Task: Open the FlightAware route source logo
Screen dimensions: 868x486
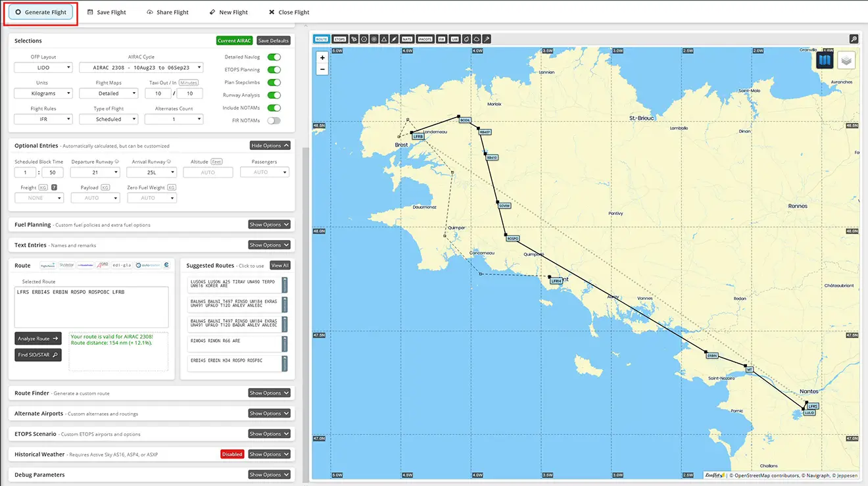Action: [x=48, y=265]
